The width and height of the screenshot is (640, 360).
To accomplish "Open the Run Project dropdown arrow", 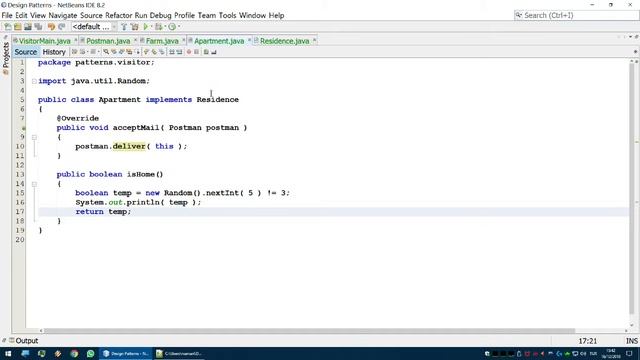I will pyautogui.click(x=151, y=27).
